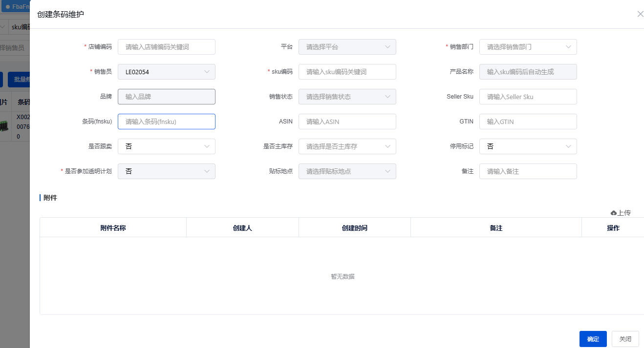Open the 销售员 dropdown showing LE02054
644x348 pixels.
pyautogui.click(x=166, y=72)
